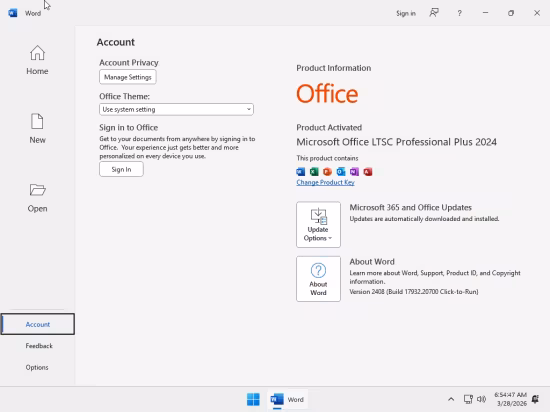Click the Access product icon
This screenshot has width=550, height=412.
[x=368, y=171]
